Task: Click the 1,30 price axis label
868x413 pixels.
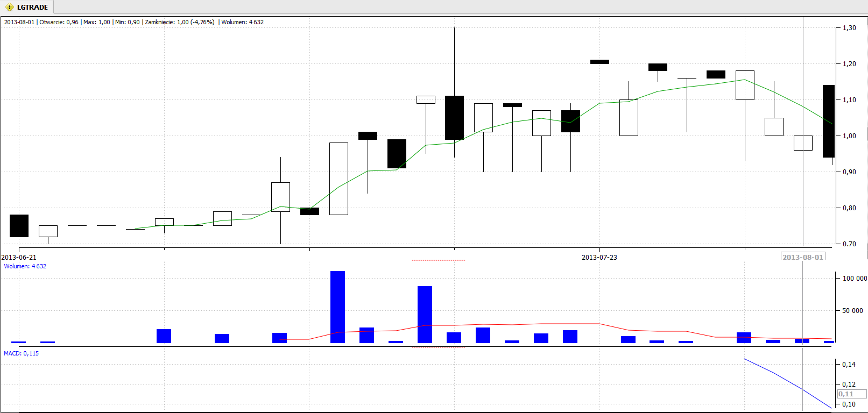Action: click(849, 28)
